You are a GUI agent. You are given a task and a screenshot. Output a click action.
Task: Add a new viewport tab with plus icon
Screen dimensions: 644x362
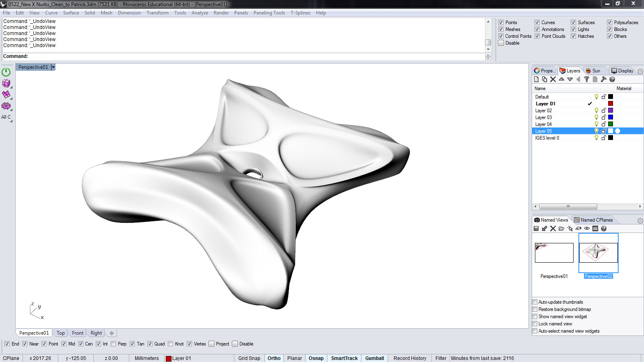pos(111,333)
